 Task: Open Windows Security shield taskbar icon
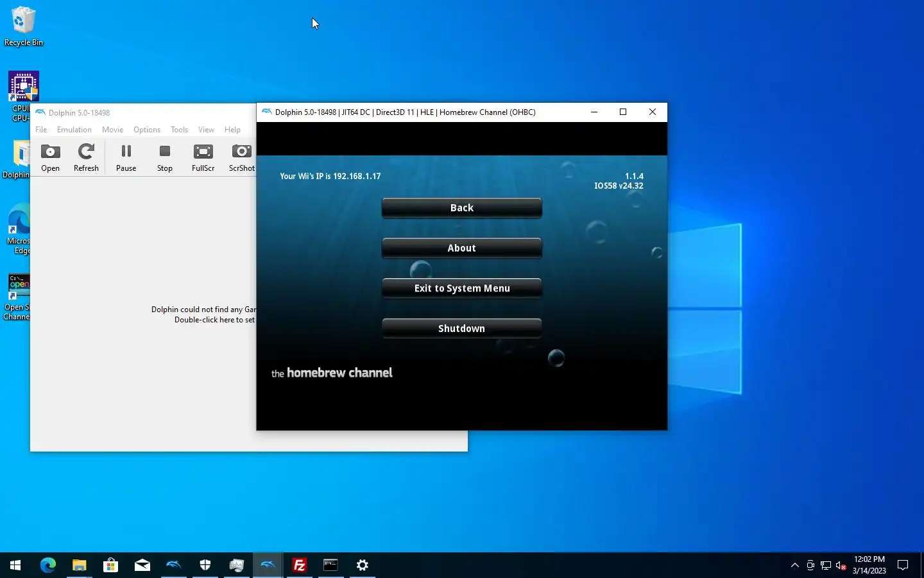(205, 565)
